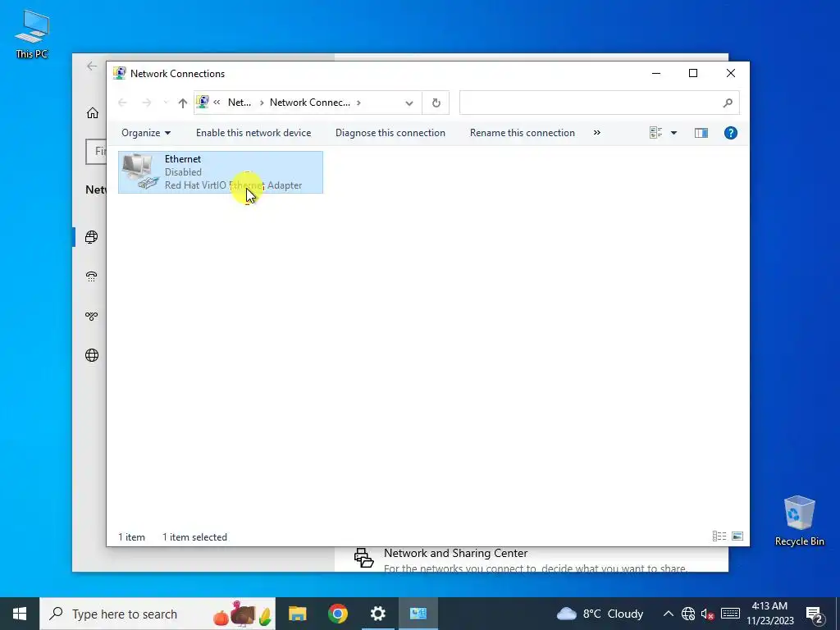
Task: Open Network and Sharing Center link
Action: (x=455, y=553)
